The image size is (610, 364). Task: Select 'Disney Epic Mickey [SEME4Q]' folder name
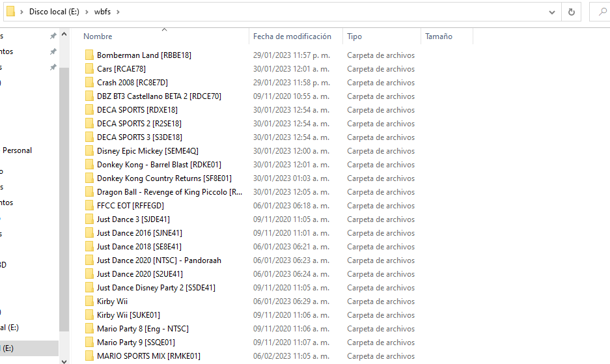click(147, 150)
